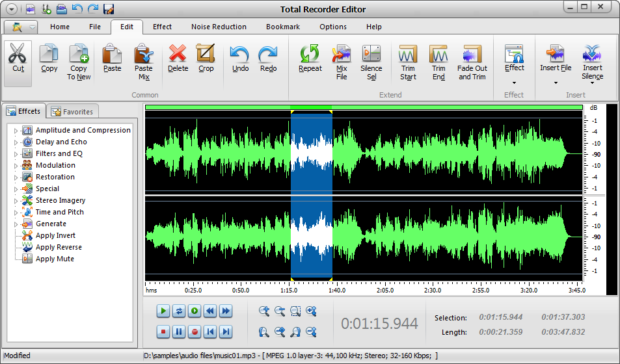Choose Paste Mix
The width and height of the screenshot is (620, 364).
click(144, 62)
